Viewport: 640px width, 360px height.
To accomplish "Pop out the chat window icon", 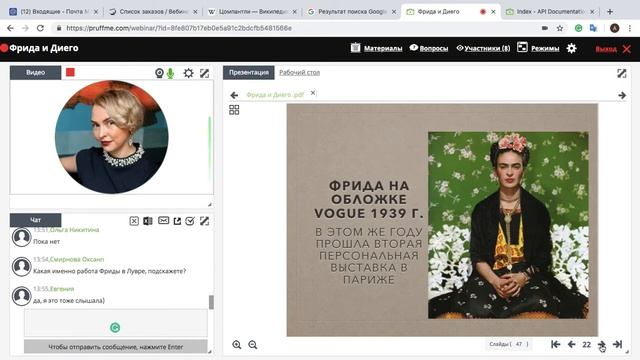I will point(177,221).
